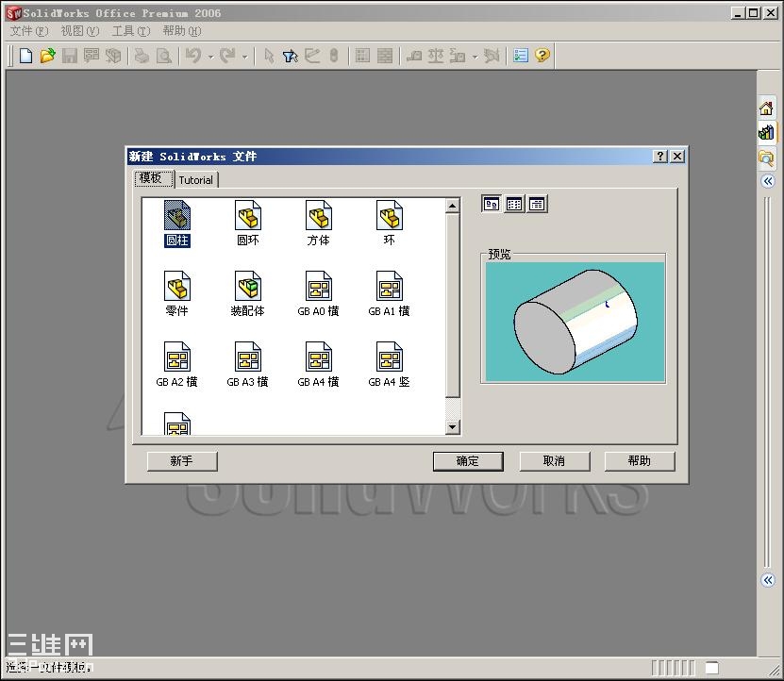The height and width of the screenshot is (681, 784).
Task: Click the Mass Properties scale icon
Action: point(436,56)
